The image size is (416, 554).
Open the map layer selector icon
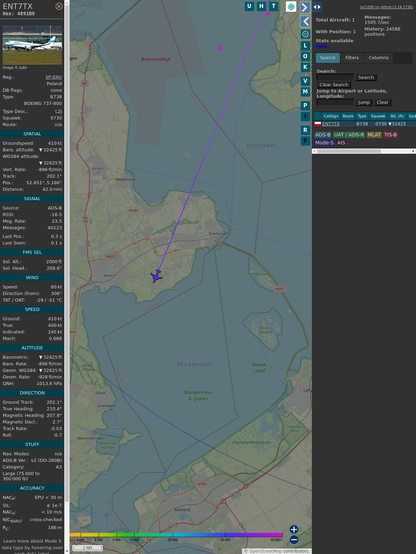(291, 6)
